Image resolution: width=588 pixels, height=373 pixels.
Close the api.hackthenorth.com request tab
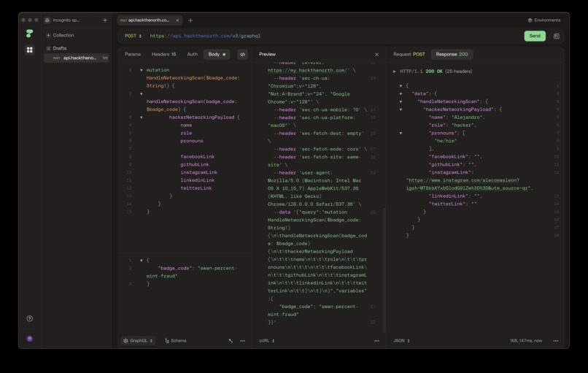(177, 20)
